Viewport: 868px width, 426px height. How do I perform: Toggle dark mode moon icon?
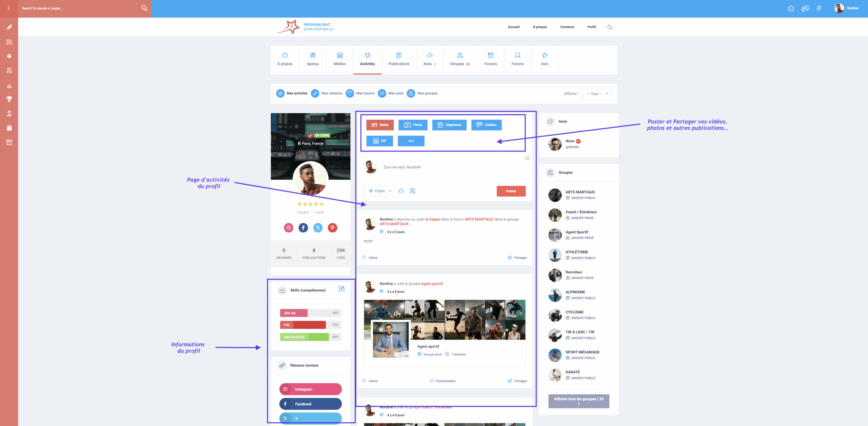click(610, 27)
